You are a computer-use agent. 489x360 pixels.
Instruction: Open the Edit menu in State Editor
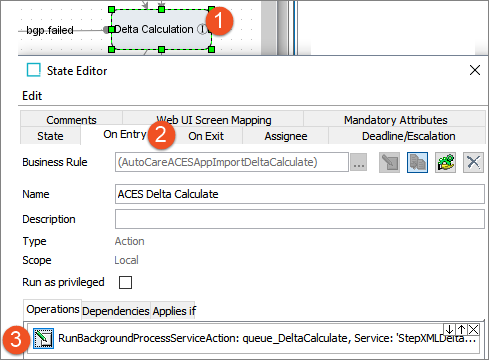click(x=32, y=96)
